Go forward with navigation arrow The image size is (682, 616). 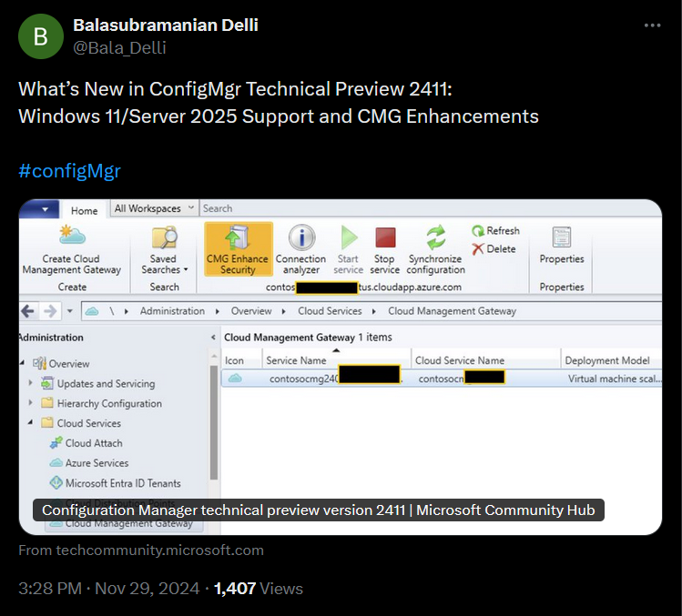point(50,311)
